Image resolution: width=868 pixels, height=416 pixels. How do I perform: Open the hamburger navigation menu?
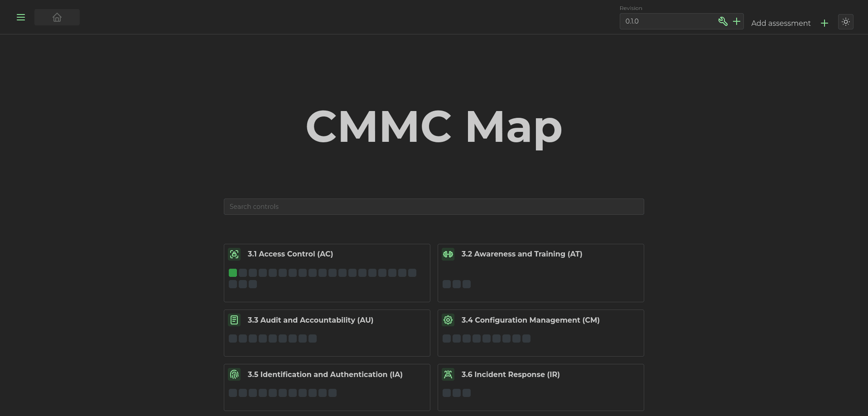point(21,17)
